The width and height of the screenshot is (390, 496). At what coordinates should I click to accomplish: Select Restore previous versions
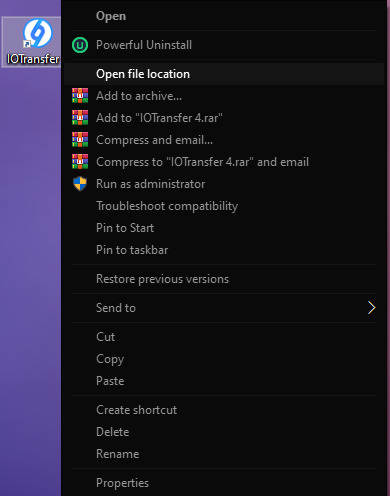click(x=224, y=279)
